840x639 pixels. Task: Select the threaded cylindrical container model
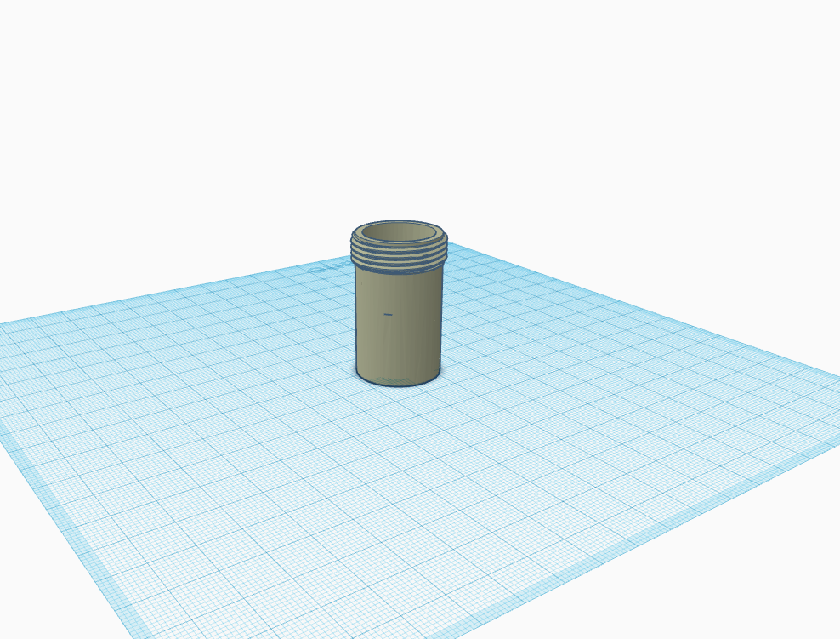point(399,304)
